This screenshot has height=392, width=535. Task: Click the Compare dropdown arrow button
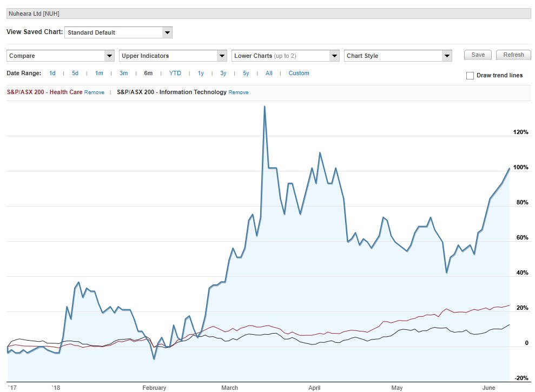click(x=109, y=56)
